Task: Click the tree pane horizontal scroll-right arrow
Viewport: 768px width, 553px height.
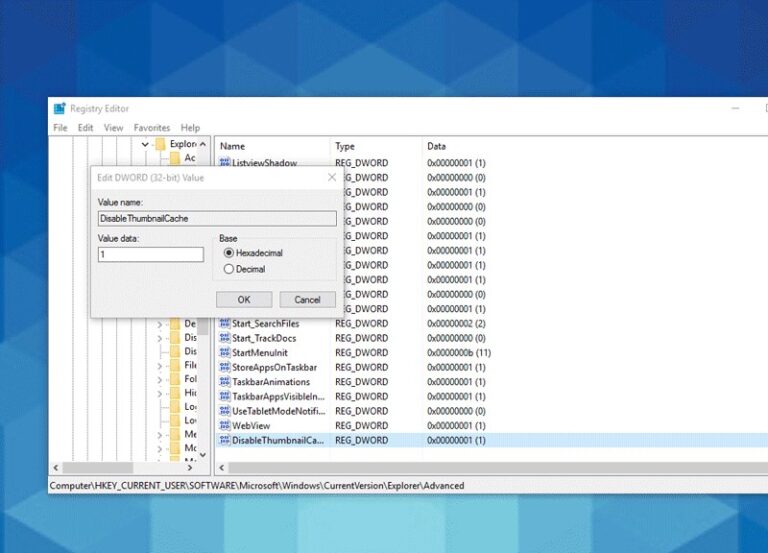Action: point(190,468)
